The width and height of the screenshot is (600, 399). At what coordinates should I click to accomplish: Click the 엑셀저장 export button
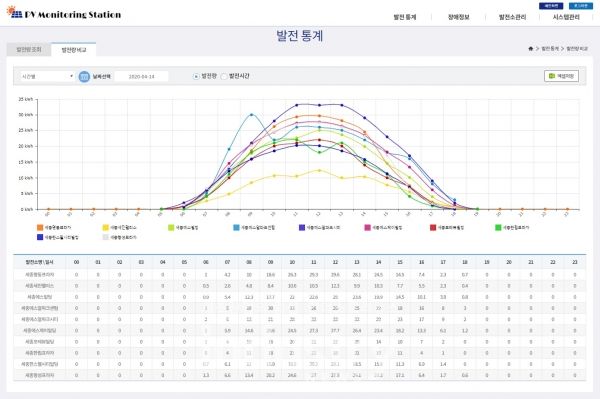[x=561, y=76]
